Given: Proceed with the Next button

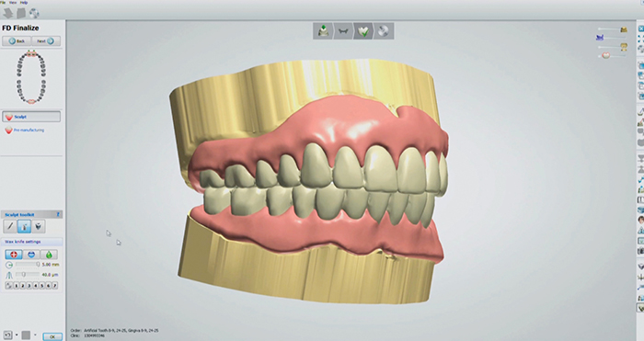Looking at the screenshot, I should pyautogui.click(x=46, y=41).
